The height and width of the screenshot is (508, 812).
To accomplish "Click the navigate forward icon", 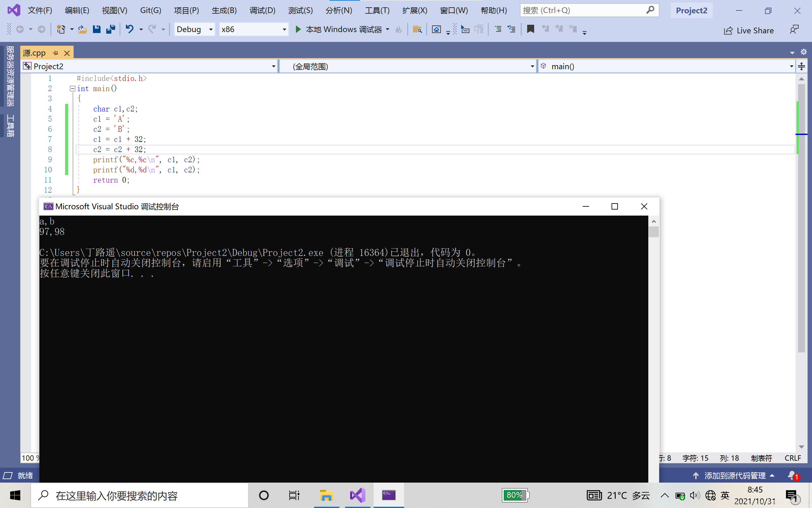I will point(42,30).
